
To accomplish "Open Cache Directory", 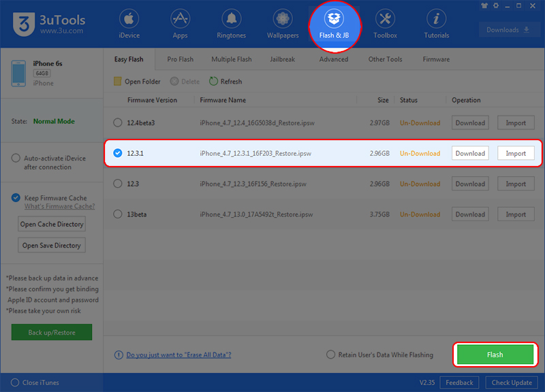I will 52,225.
